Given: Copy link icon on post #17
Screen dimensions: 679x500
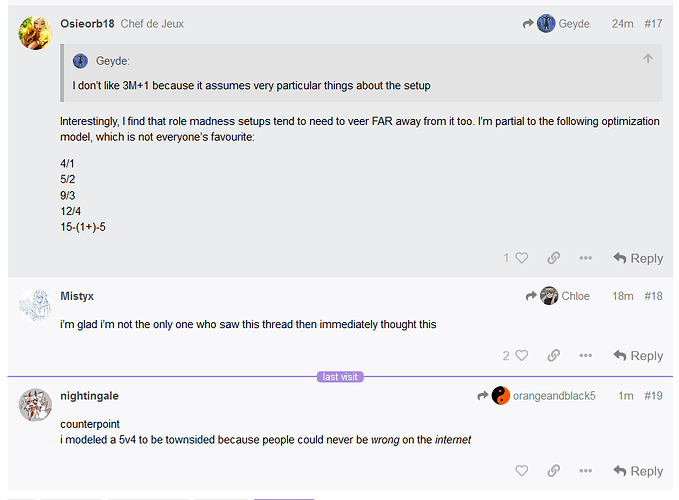Looking at the screenshot, I should click(553, 258).
